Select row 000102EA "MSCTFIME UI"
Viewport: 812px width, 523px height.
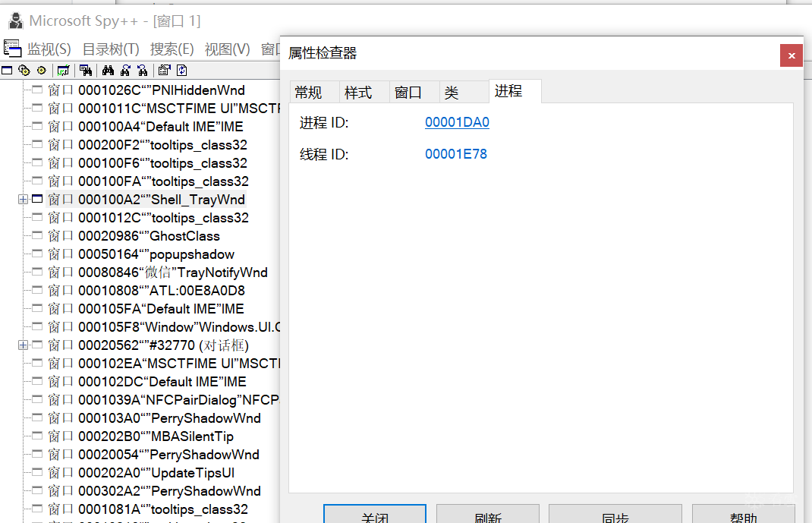point(164,363)
